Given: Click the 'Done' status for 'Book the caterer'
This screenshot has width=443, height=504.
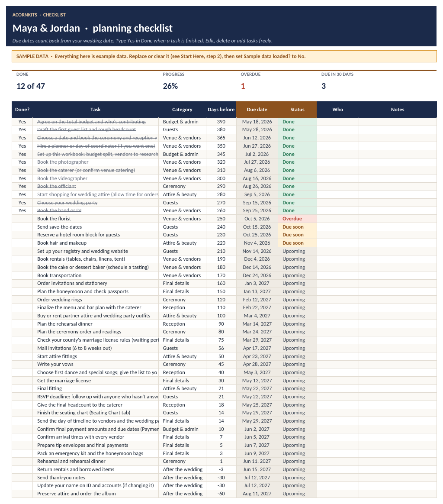Looking at the screenshot, I should click(297, 170).
